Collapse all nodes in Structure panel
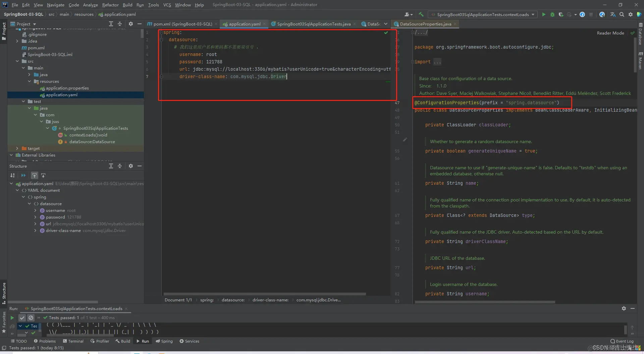The width and height of the screenshot is (644, 354). coord(120,166)
